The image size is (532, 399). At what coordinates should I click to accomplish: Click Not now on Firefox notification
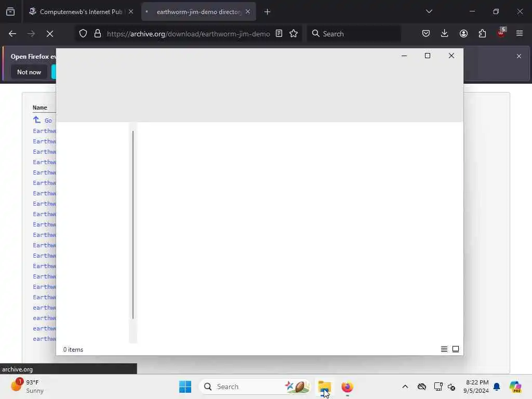pyautogui.click(x=29, y=72)
